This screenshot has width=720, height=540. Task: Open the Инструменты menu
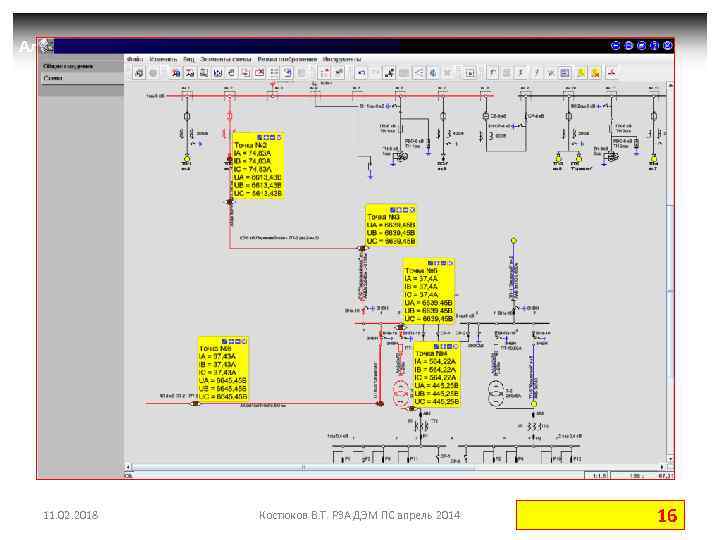click(x=342, y=59)
